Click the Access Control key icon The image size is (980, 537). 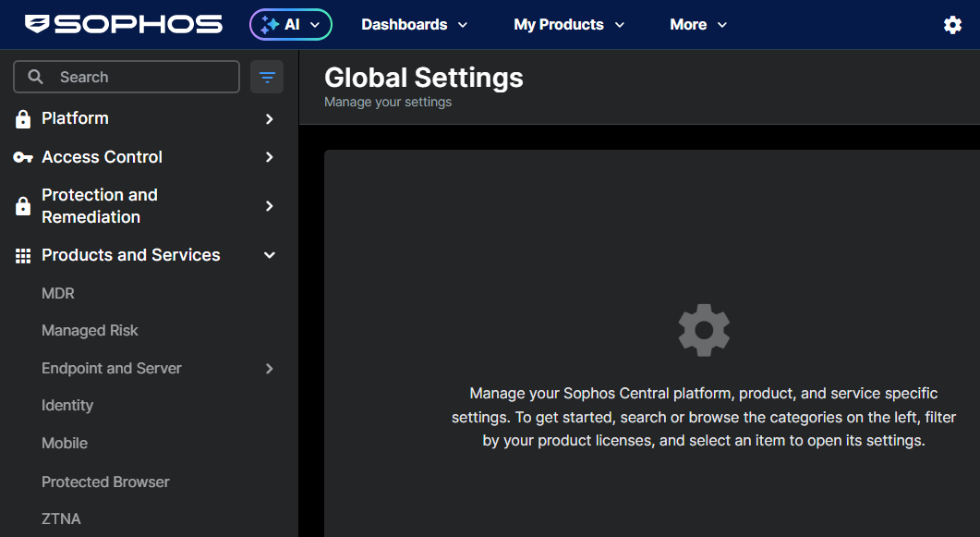(x=23, y=157)
